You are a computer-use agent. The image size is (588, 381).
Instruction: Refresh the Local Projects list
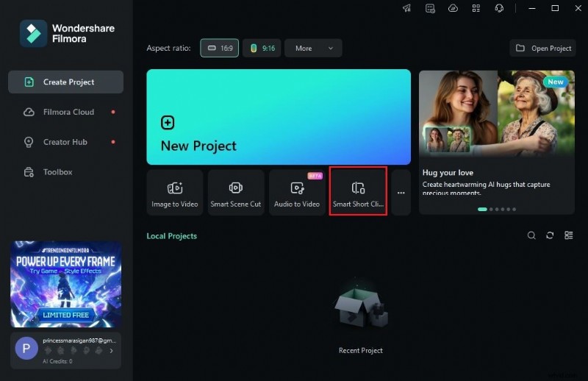click(x=550, y=235)
